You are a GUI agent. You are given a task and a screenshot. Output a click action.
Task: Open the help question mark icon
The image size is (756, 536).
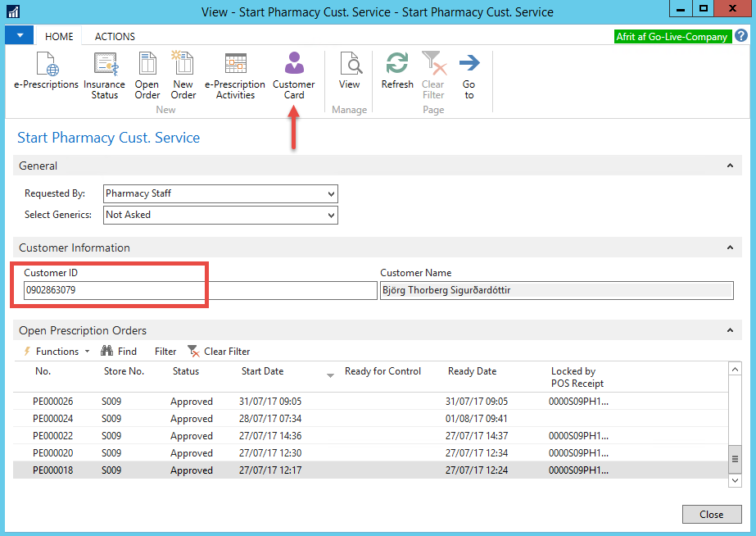[x=740, y=36]
